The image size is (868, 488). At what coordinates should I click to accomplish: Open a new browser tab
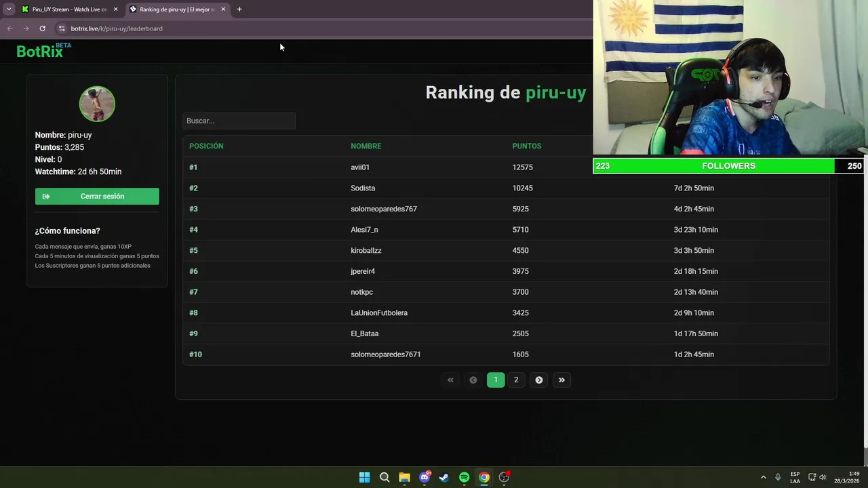[239, 9]
